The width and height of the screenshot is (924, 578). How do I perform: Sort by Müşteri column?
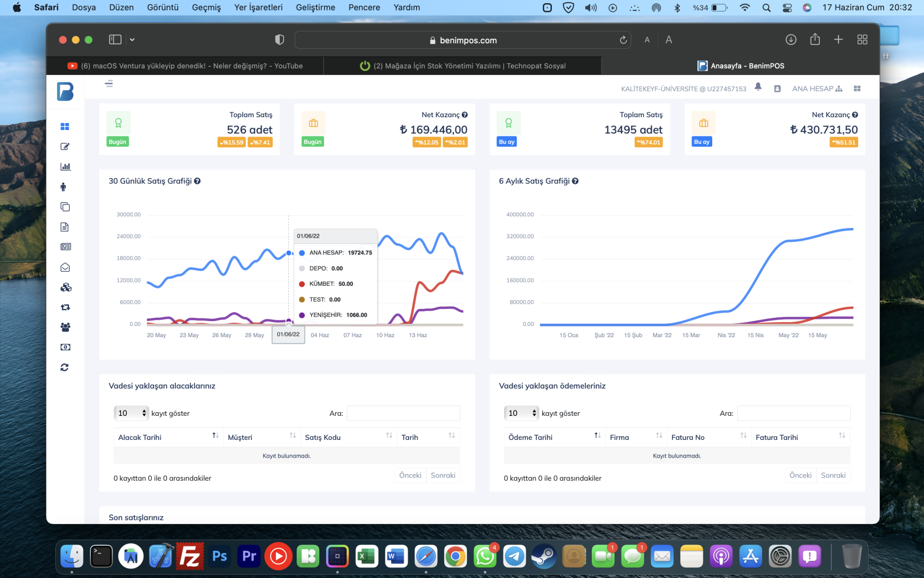(x=262, y=437)
